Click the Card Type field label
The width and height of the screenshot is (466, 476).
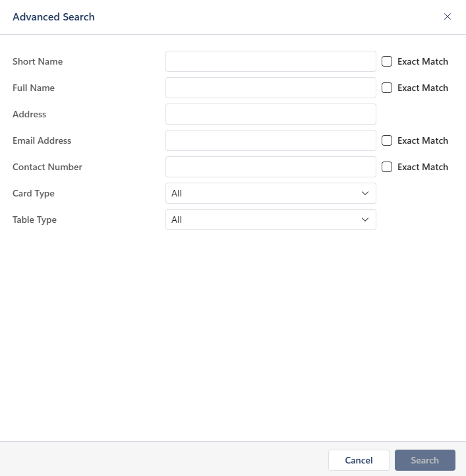point(34,193)
